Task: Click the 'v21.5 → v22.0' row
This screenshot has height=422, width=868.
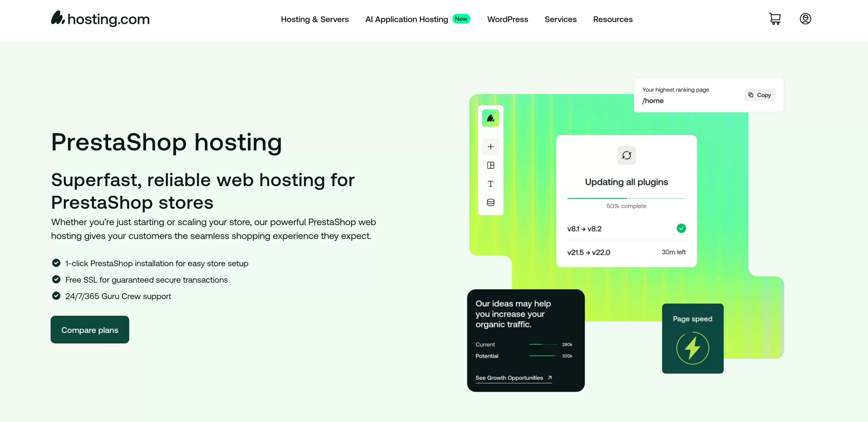Action: [x=627, y=252]
